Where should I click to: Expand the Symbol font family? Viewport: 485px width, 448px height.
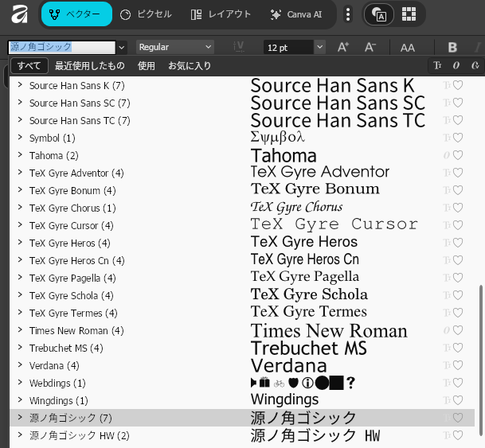coord(20,137)
